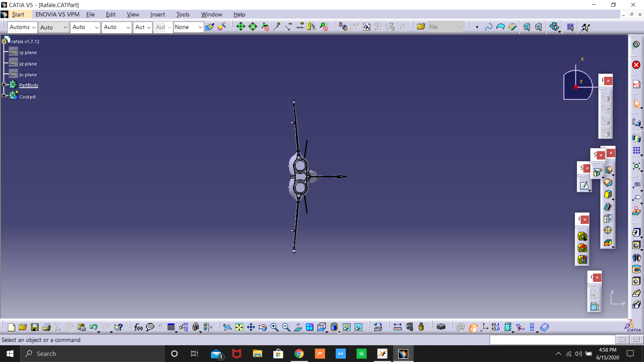
Task: Click the Windows Start button
Action: [10, 354]
